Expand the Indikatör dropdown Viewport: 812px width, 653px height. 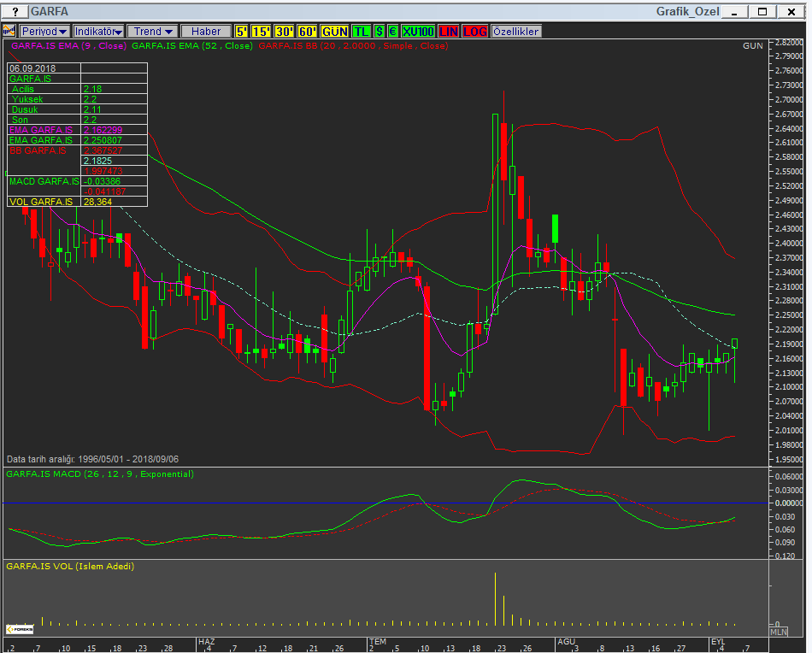(x=98, y=31)
